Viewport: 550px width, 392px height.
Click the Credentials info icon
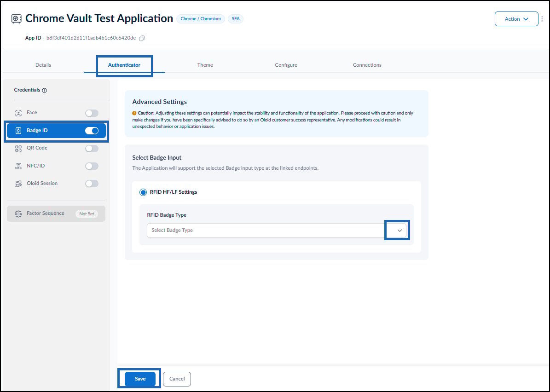click(x=45, y=91)
